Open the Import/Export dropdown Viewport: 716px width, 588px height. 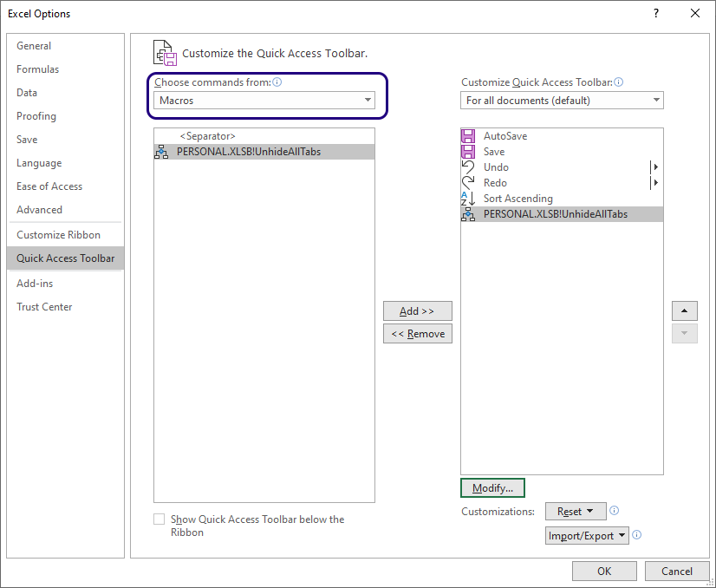point(587,535)
